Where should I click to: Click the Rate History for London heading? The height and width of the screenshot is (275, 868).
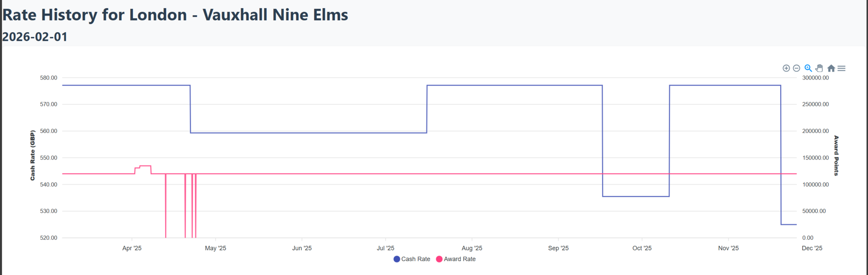click(175, 15)
